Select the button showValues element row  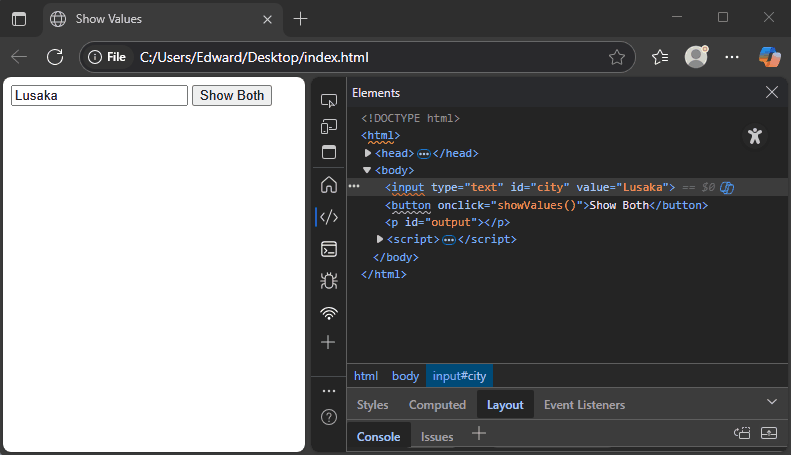point(546,205)
